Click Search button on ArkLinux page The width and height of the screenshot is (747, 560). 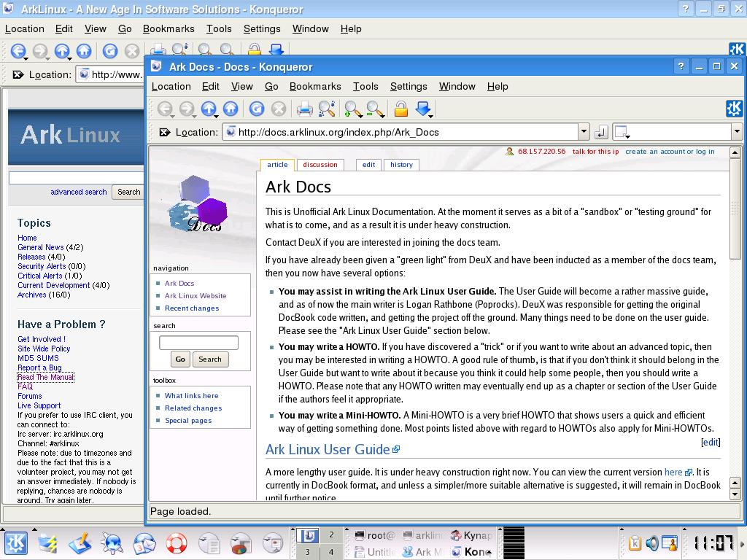pyautogui.click(x=128, y=192)
